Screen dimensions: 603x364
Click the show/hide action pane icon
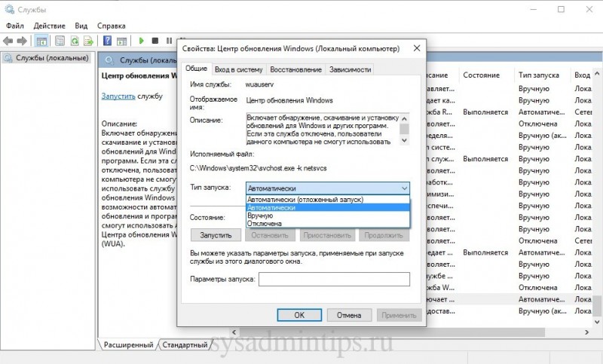[121, 41]
